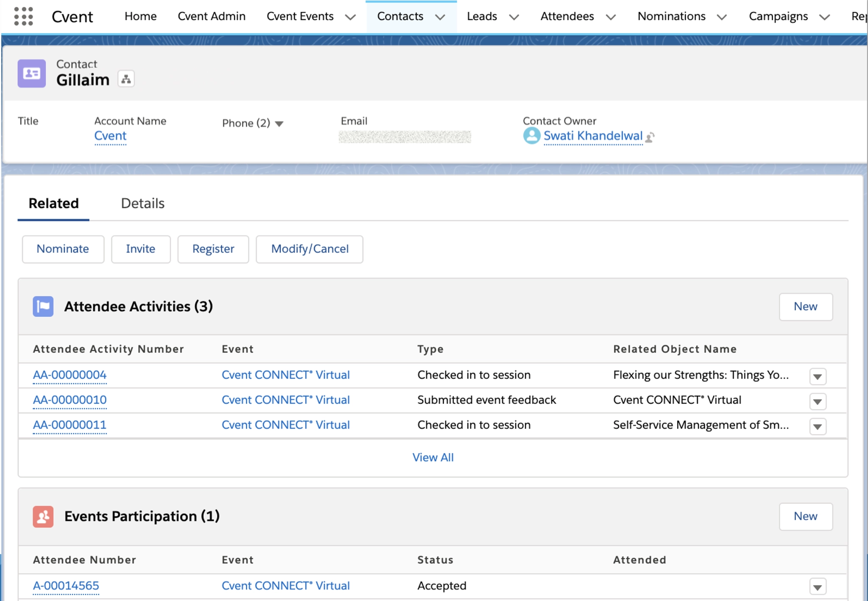
Task: Click New in Events Participation
Action: [x=805, y=516]
